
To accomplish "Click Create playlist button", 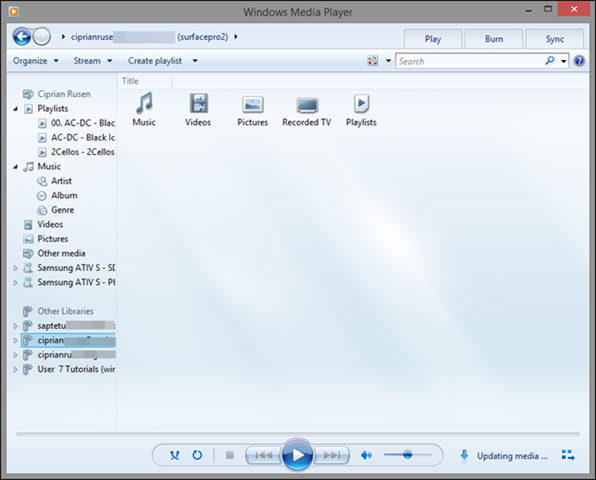I will click(155, 61).
